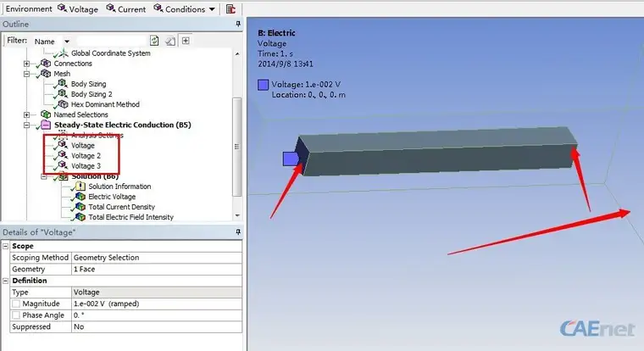Click the Voltage 2 node icon
644x351 pixels.
coord(63,155)
